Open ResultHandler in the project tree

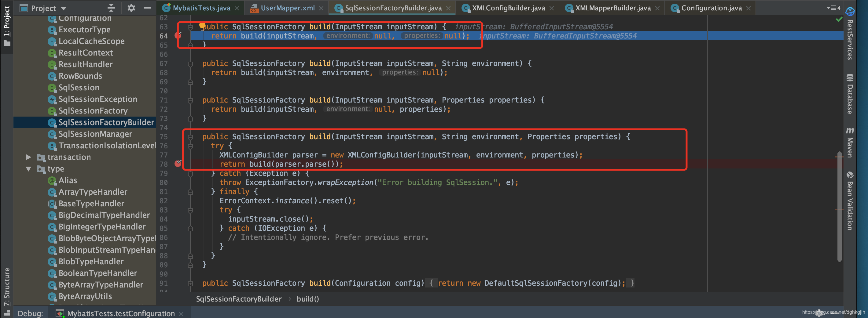[x=86, y=64]
